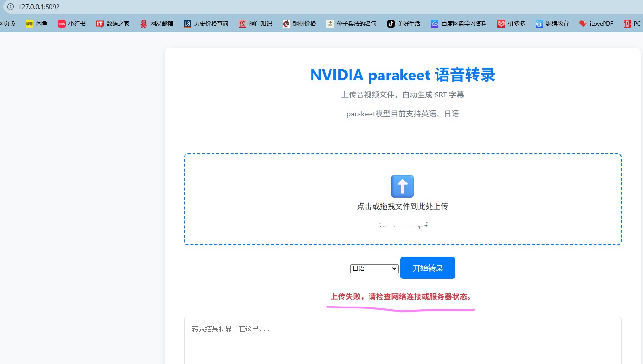This screenshot has width=643, height=364.
Task: View site info icon in address bar
Action: click(x=10, y=7)
